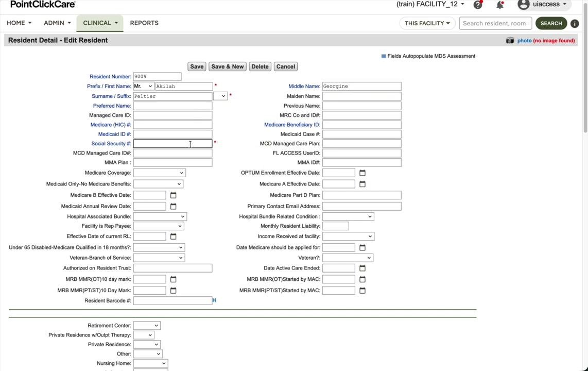Open the CLINICAL menu
This screenshot has height=371, width=588.
pyautogui.click(x=100, y=23)
